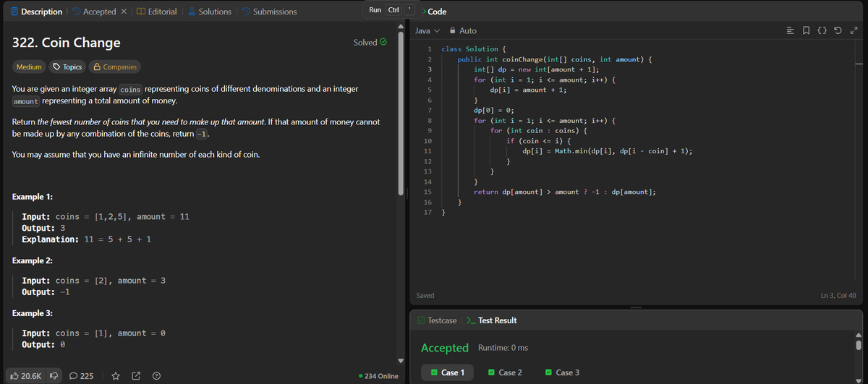This screenshot has width=868, height=384.
Task: Switch to the Solutions tab
Action: 209,12
